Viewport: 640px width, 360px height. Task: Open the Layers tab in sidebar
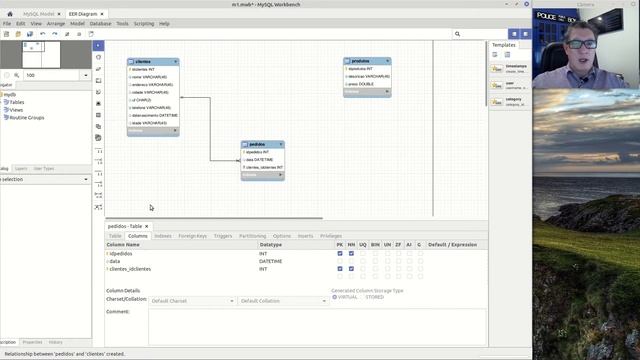21,169
